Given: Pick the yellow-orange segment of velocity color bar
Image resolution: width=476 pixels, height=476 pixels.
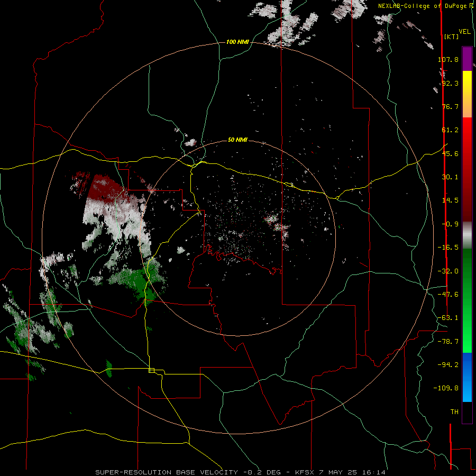Looking at the screenshot, I should pyautogui.click(x=467, y=94).
